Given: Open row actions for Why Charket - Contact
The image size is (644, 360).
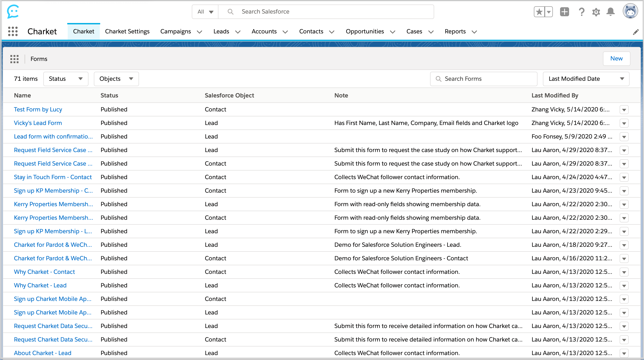Looking at the screenshot, I should [624, 272].
